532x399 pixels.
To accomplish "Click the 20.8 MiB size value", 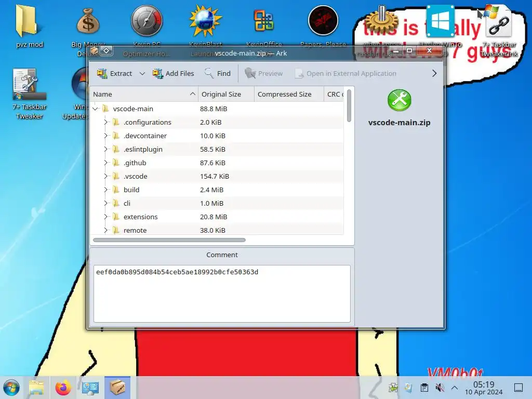I will [214, 217].
